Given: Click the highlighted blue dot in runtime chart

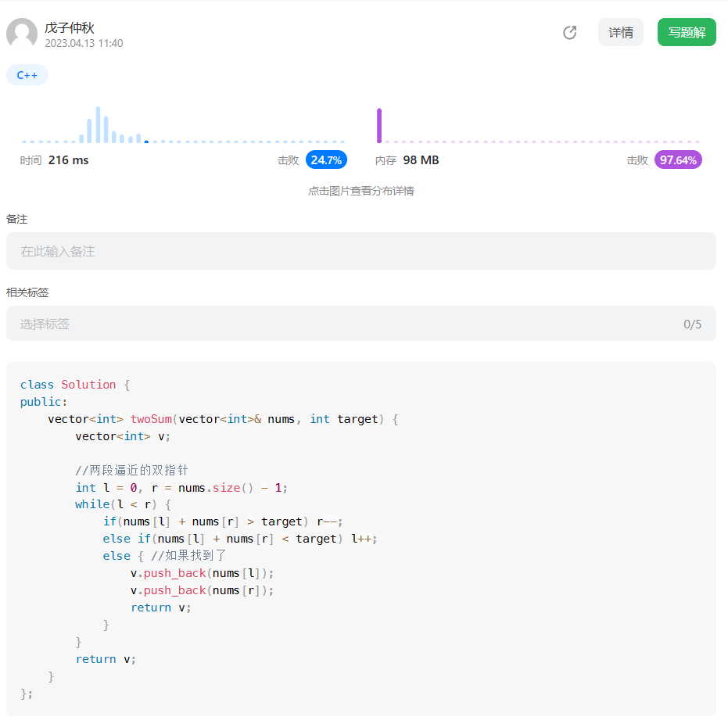Looking at the screenshot, I should coord(146,142).
